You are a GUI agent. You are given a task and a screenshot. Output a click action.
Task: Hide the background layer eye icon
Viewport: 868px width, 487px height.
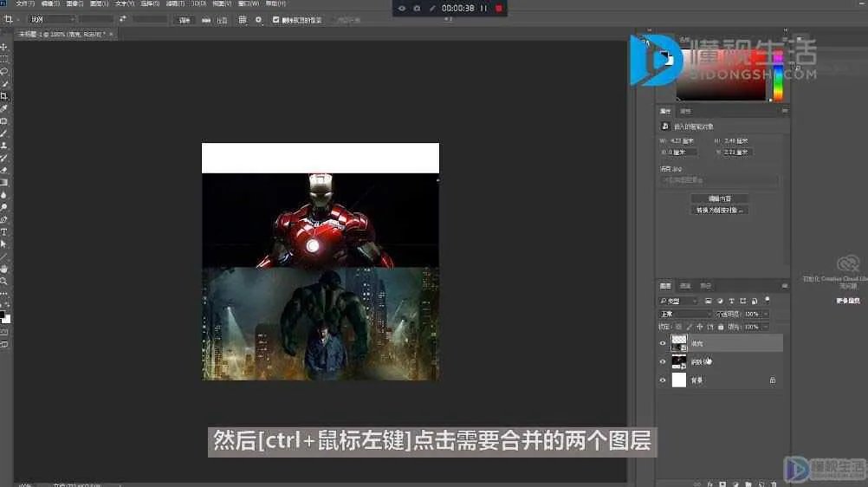(663, 380)
